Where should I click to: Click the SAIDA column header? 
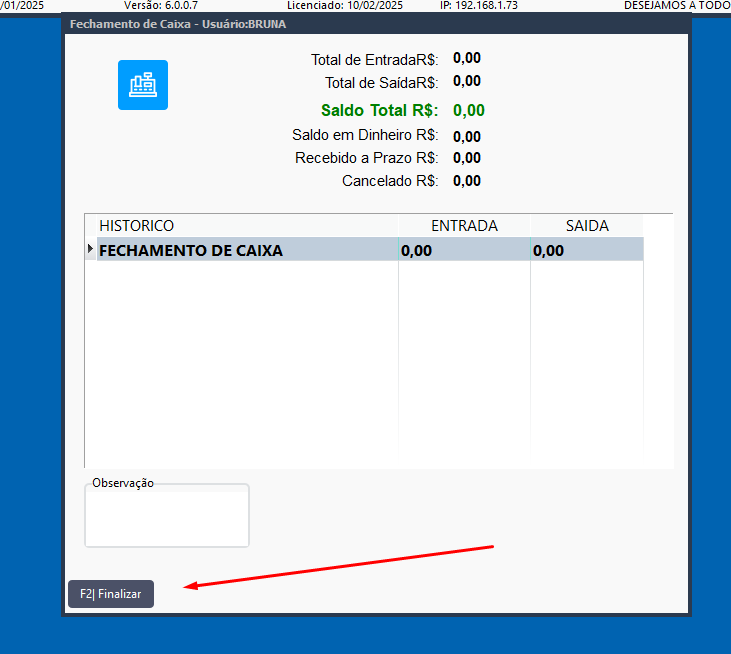pos(587,226)
